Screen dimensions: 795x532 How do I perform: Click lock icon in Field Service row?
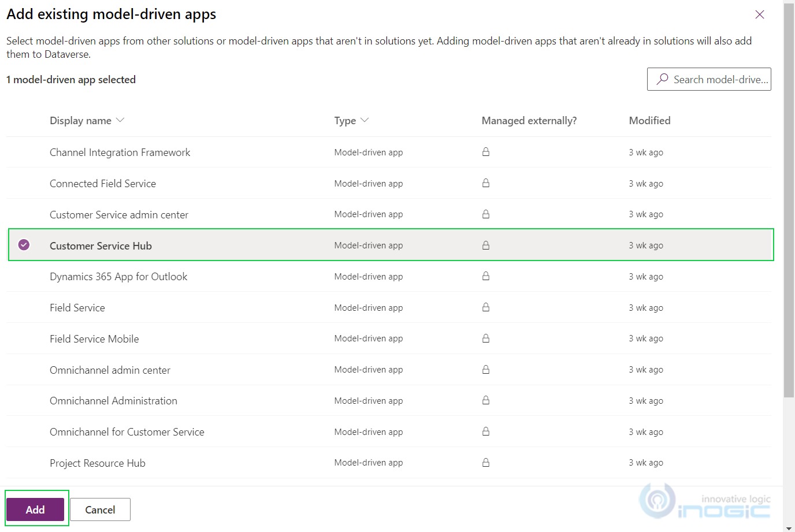[486, 307]
